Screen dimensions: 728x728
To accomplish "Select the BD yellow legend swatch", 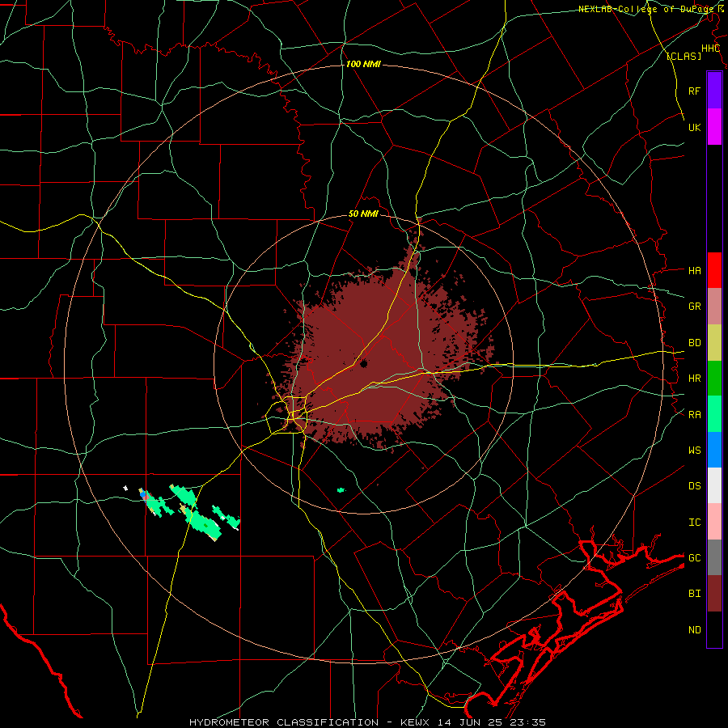I will [714, 343].
